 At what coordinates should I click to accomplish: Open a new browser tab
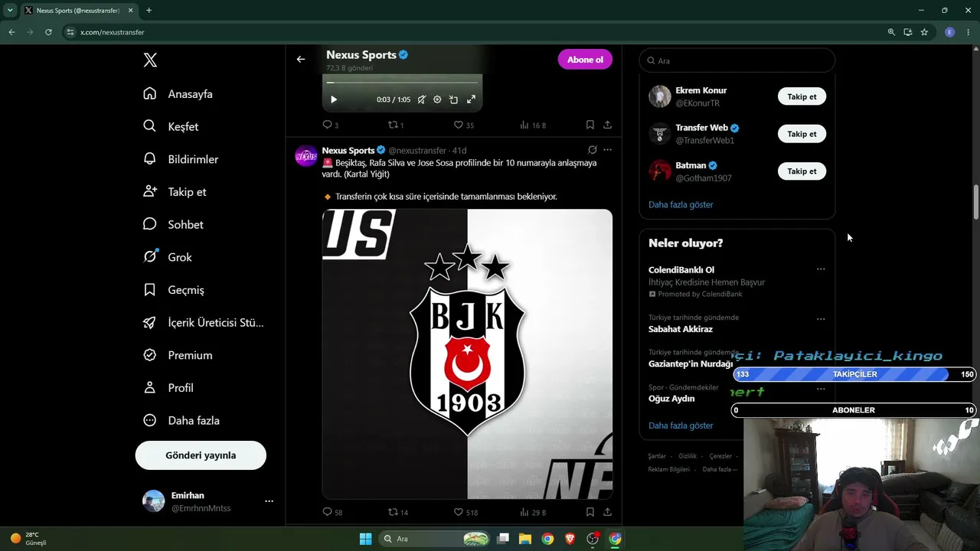click(149, 11)
